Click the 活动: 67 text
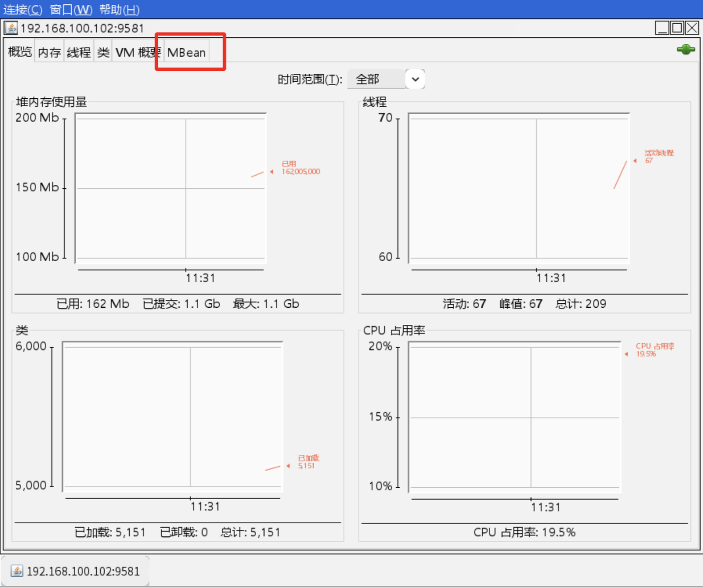 [x=464, y=304]
